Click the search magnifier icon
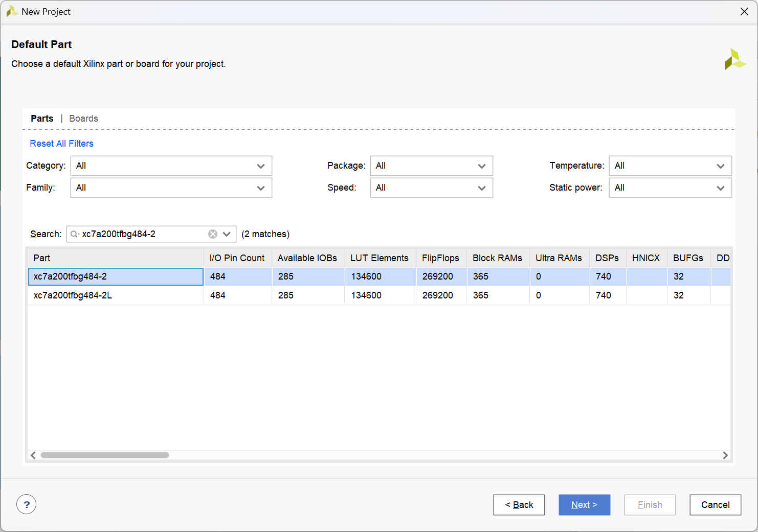758x532 pixels. (75, 234)
